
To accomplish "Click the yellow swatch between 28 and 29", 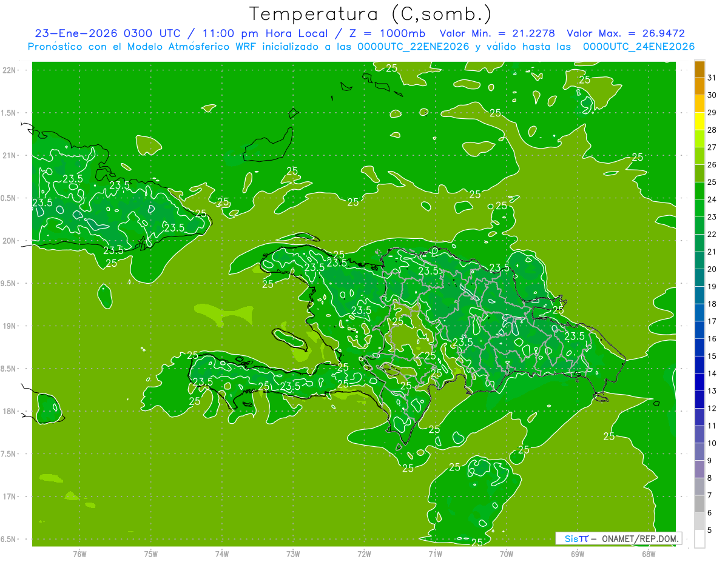I will click(699, 121).
